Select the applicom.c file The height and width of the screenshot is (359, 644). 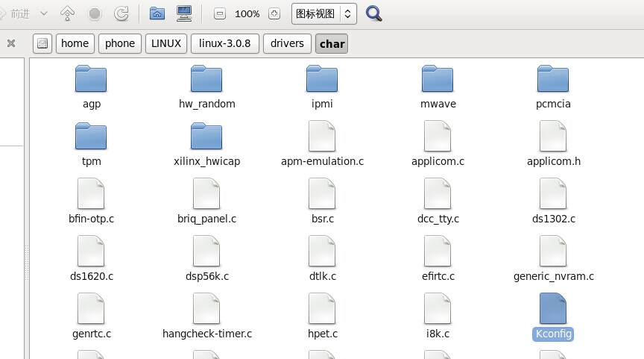tap(438, 144)
